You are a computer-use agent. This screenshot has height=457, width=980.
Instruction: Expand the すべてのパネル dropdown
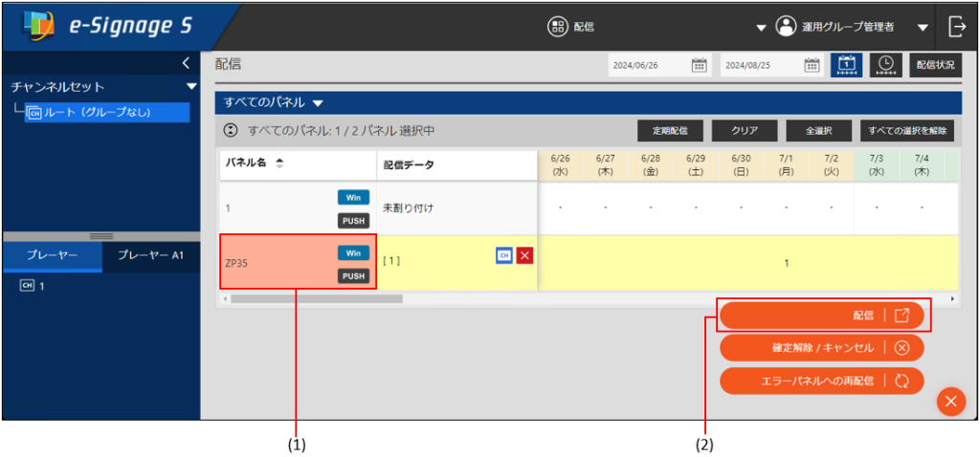(x=318, y=103)
